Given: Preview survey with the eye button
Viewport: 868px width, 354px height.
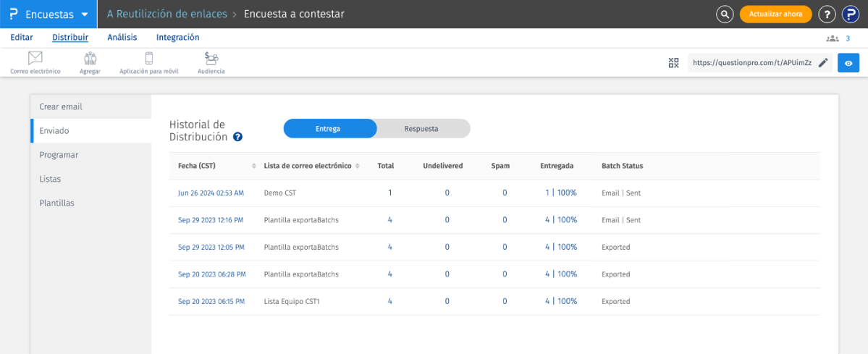Looking at the screenshot, I should (848, 63).
